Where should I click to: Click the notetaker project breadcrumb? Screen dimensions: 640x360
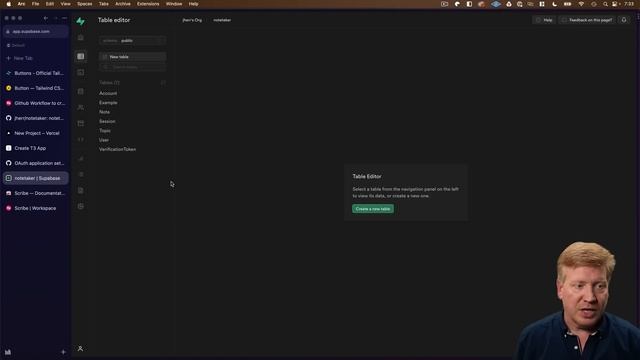(x=222, y=20)
